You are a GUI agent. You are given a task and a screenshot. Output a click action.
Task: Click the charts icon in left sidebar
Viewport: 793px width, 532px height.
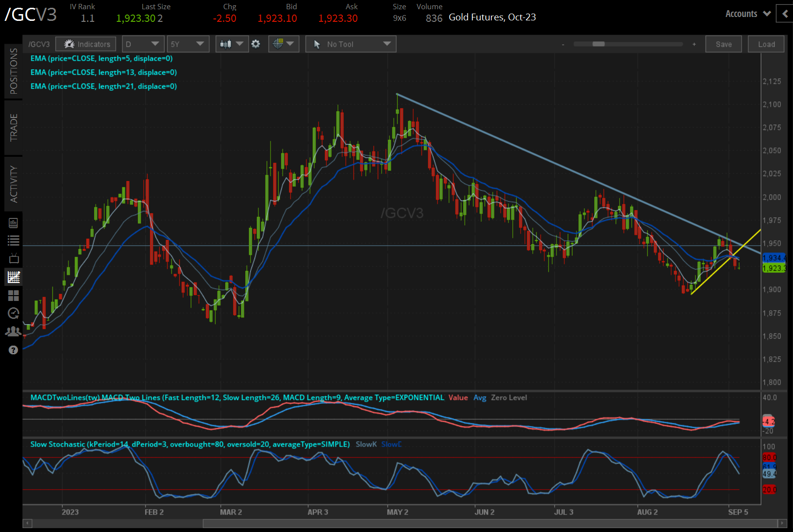pyautogui.click(x=14, y=277)
